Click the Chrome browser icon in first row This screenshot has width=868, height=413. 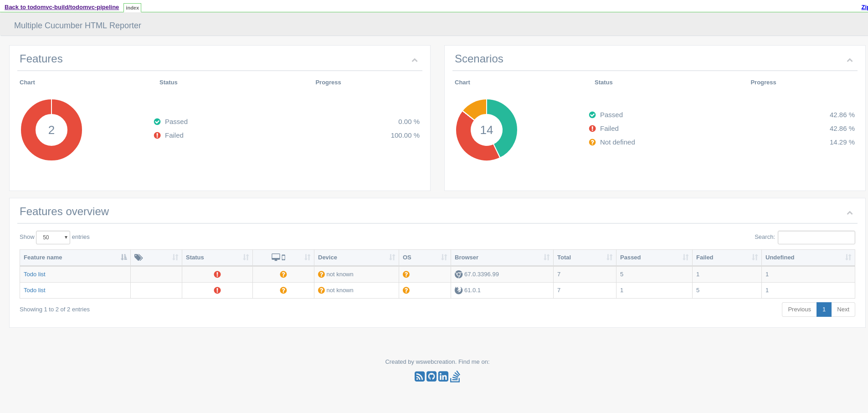tap(458, 274)
